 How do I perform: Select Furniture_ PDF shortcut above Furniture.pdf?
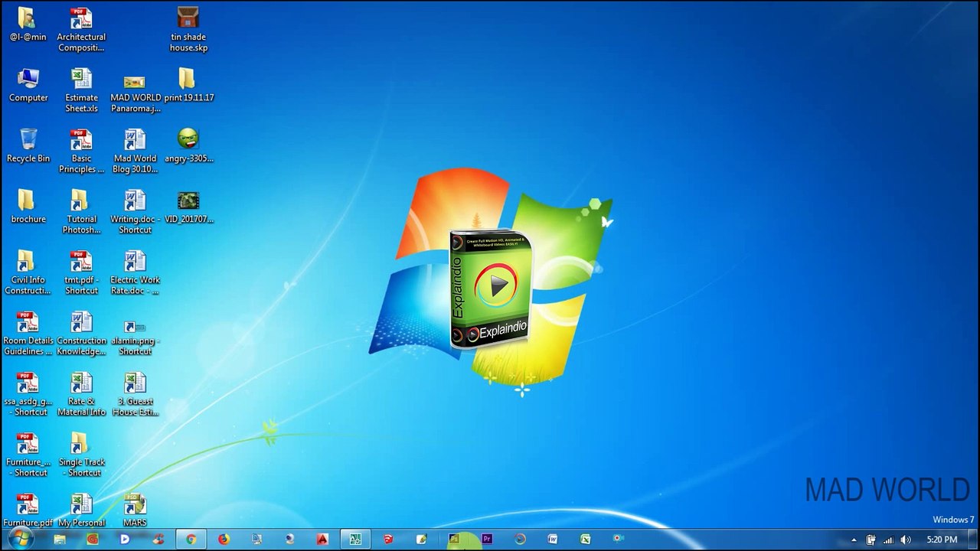click(28, 455)
